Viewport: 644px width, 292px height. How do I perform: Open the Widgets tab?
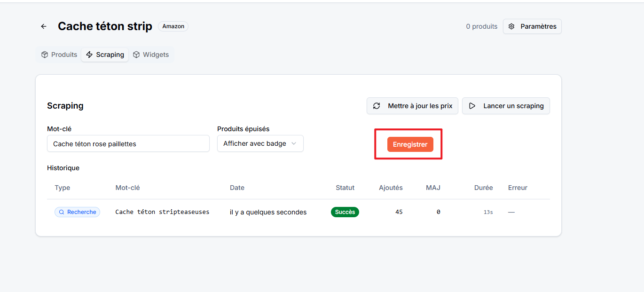point(151,55)
